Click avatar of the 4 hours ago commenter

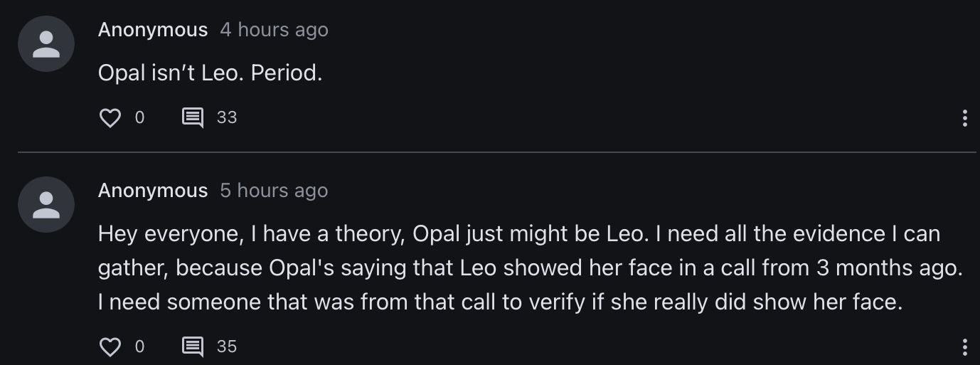[46, 44]
